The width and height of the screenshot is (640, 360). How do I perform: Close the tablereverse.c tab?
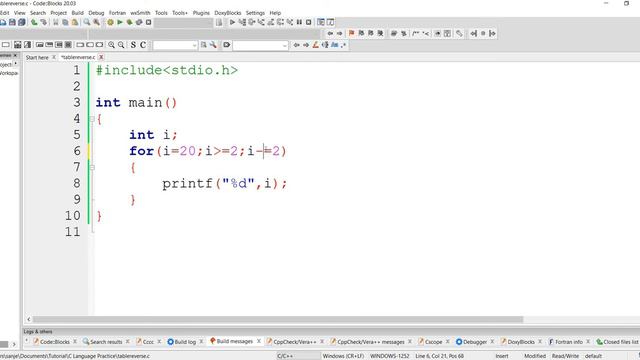[101, 57]
